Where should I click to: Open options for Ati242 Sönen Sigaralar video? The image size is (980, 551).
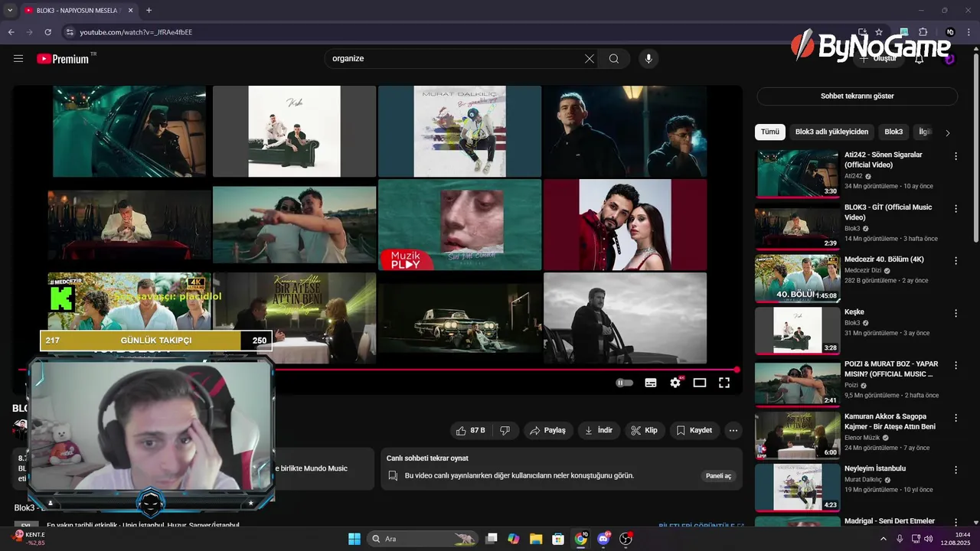[x=955, y=156]
